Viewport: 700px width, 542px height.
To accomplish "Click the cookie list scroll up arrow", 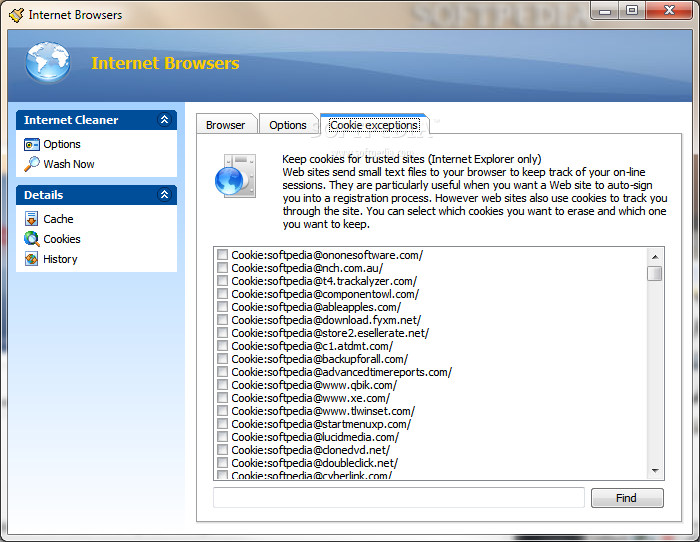I will 655,257.
